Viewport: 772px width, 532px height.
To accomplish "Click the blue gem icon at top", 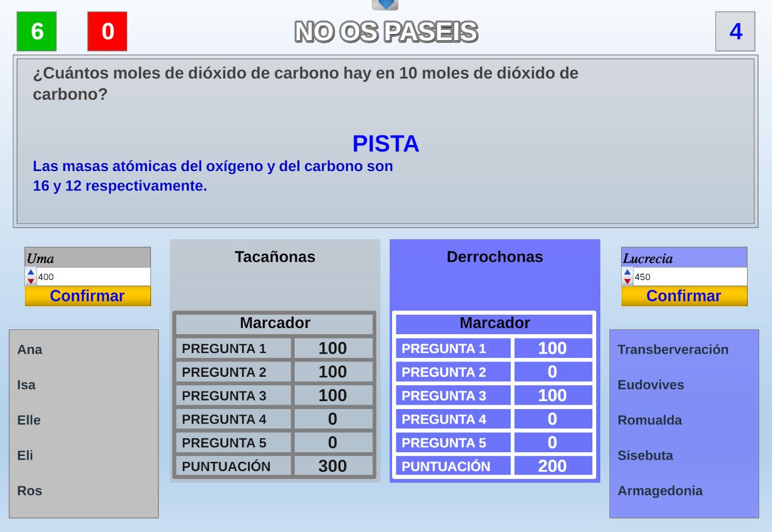I will tap(385, 4).
